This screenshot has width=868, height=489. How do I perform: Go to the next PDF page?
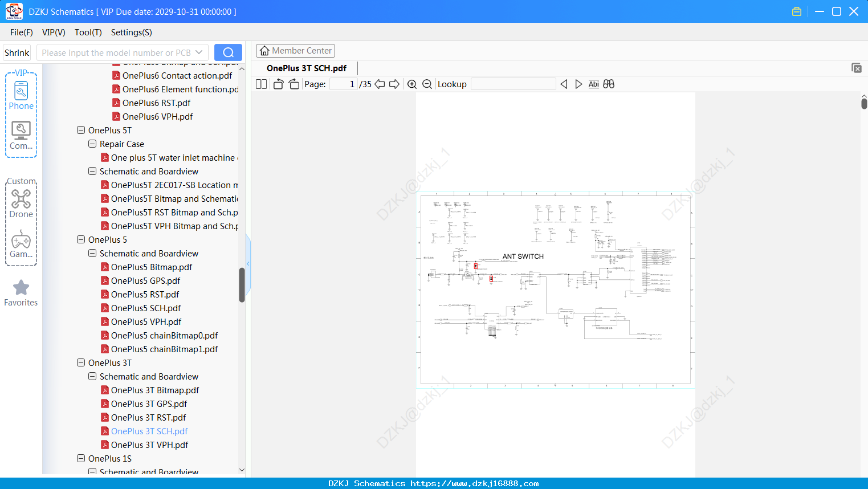pyautogui.click(x=394, y=84)
